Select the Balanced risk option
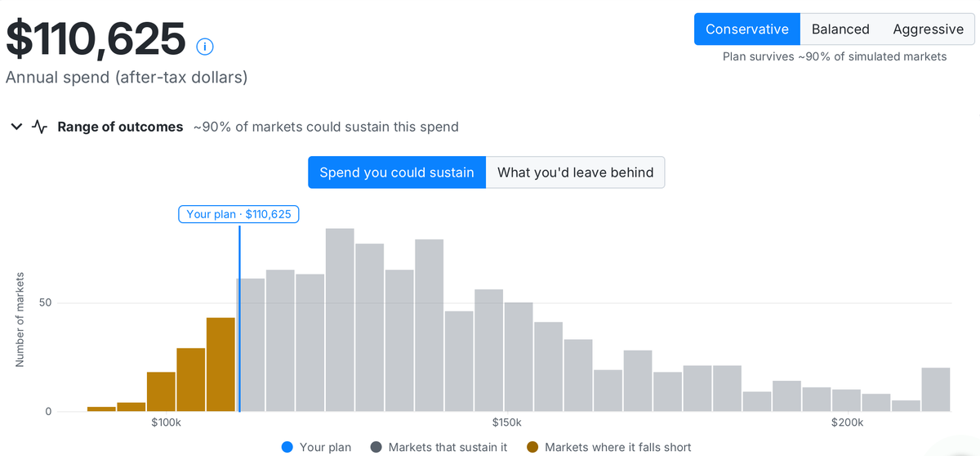980x456 pixels. [x=840, y=29]
